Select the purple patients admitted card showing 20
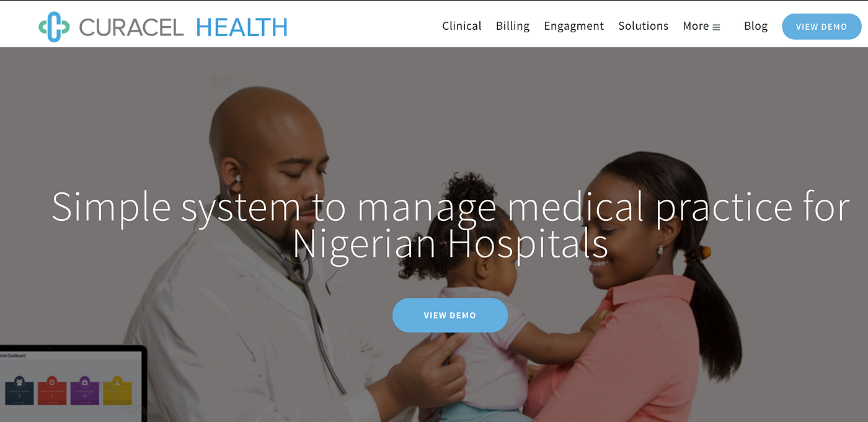 point(85,393)
